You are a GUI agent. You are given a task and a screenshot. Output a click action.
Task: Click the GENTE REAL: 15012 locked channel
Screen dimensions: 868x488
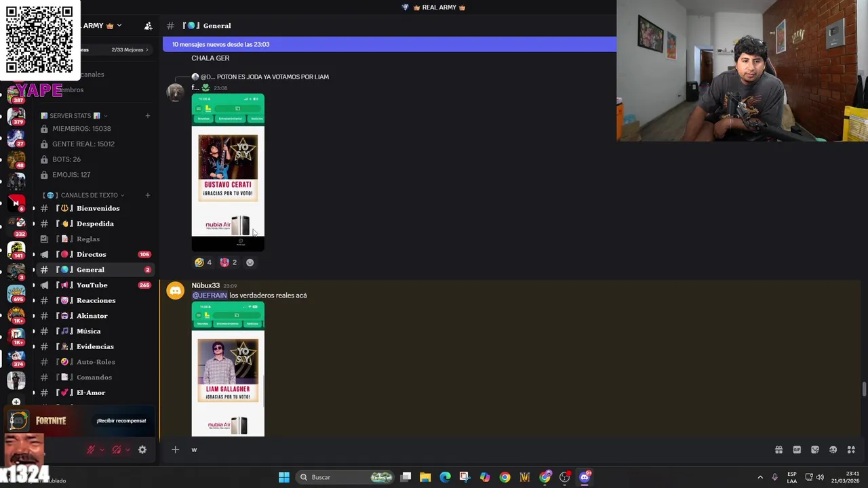point(95,144)
